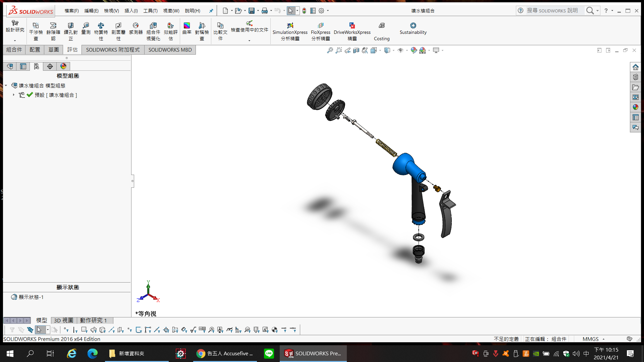Open Compare Documents (比較文件)
The width and height of the screenshot is (644, 362).
[x=220, y=31]
